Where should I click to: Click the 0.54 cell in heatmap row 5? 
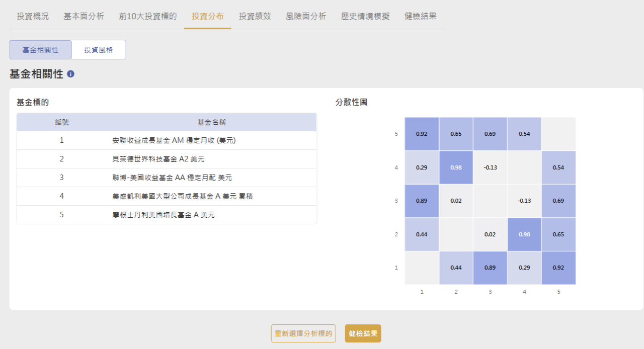tap(524, 134)
